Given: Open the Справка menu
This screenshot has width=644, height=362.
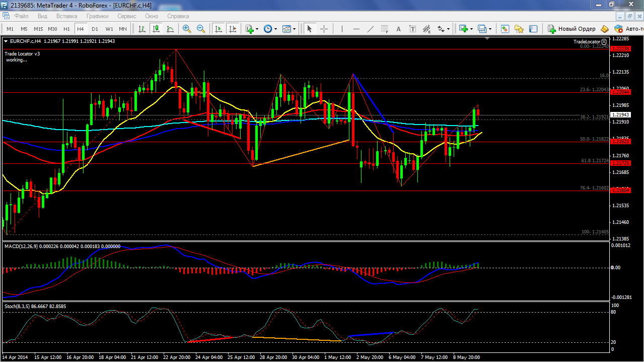Looking at the screenshot, I should pyautogui.click(x=178, y=16).
